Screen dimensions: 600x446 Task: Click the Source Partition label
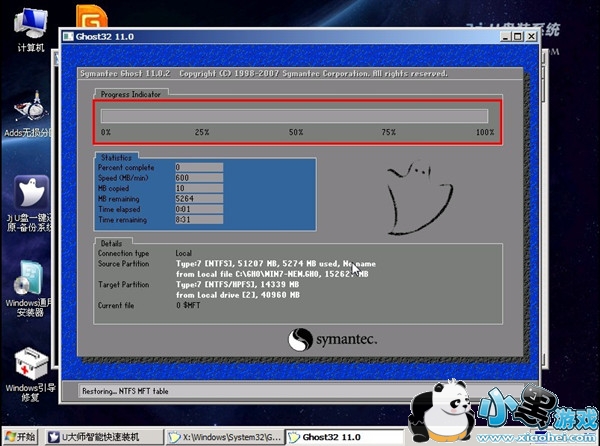(124, 264)
